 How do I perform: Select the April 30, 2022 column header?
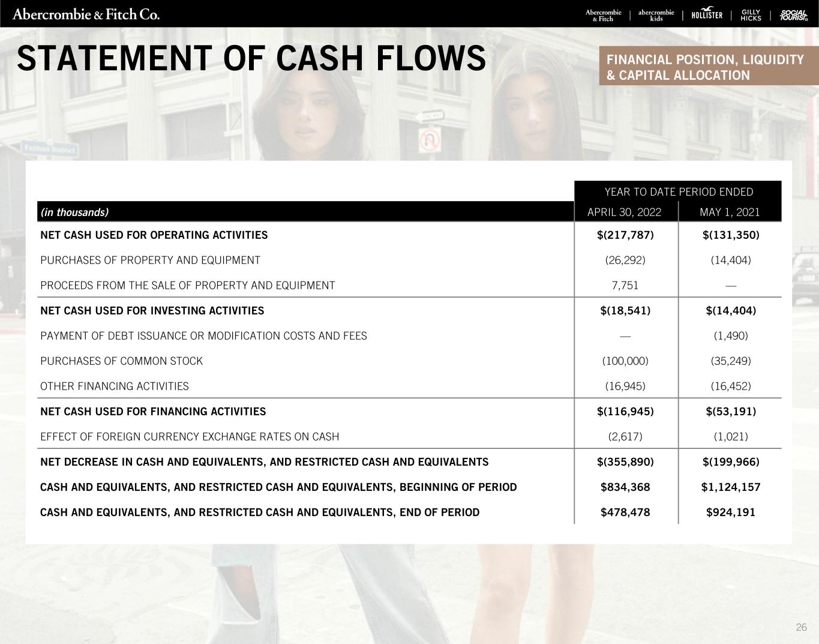pyautogui.click(x=624, y=212)
